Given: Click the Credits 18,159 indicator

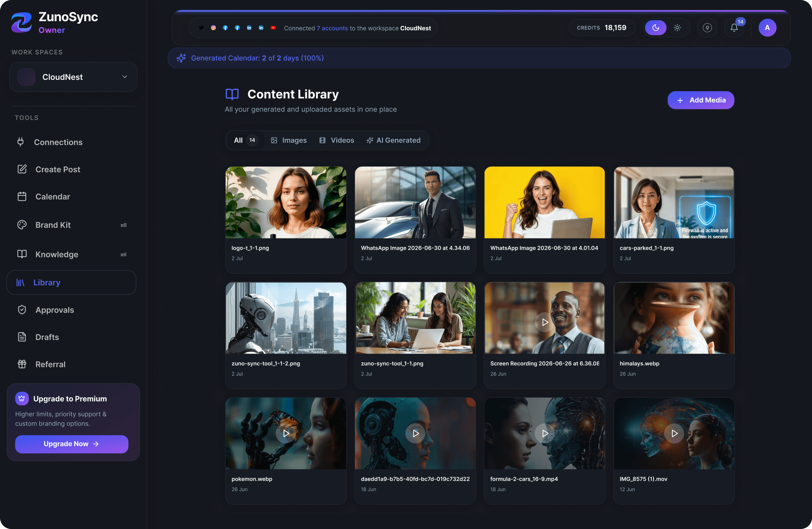Looking at the screenshot, I should point(602,28).
